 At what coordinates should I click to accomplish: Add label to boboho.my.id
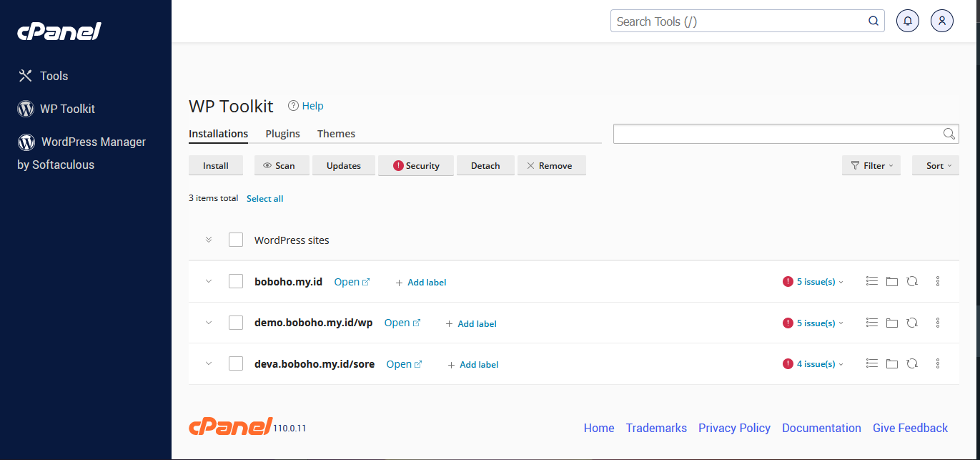421,283
